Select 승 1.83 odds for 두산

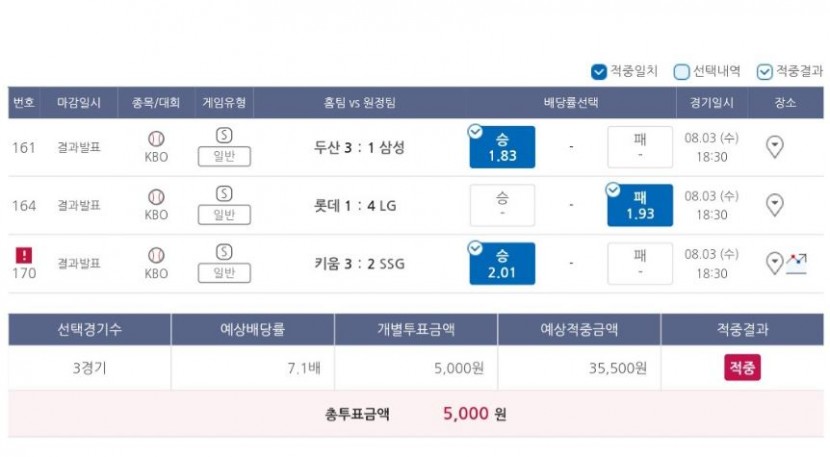click(502, 147)
